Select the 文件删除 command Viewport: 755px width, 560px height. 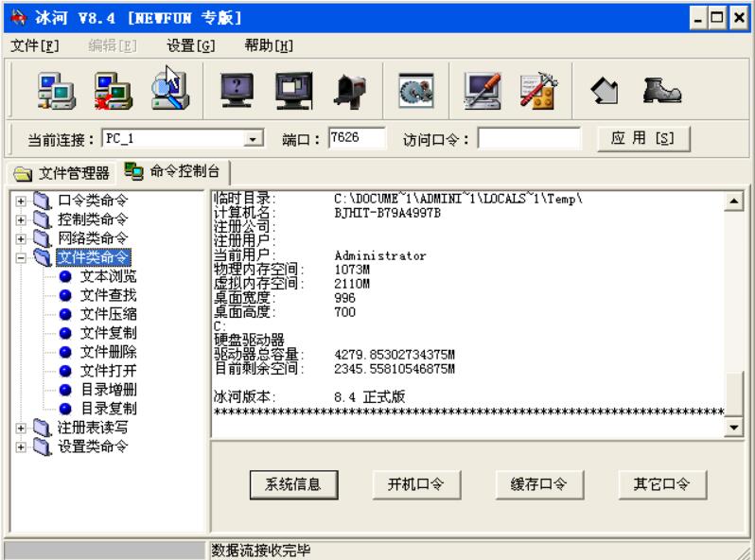(x=109, y=352)
